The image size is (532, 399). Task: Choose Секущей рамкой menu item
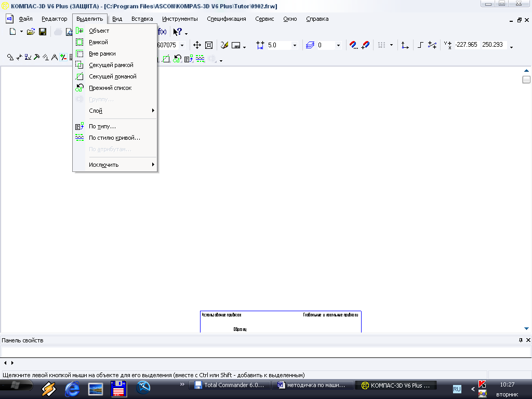click(x=115, y=65)
